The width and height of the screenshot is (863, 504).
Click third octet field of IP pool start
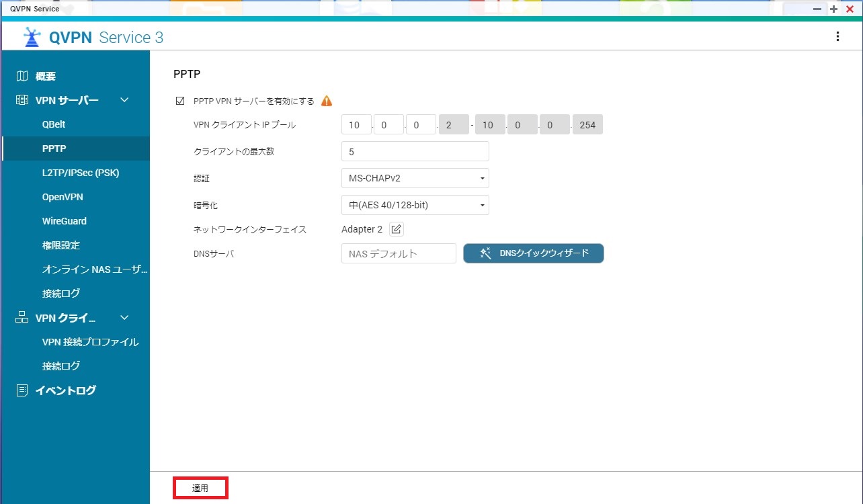pos(421,125)
